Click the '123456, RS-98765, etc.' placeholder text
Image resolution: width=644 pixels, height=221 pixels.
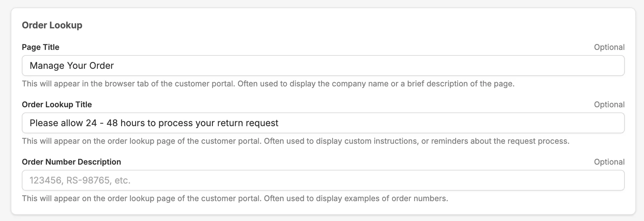point(80,181)
